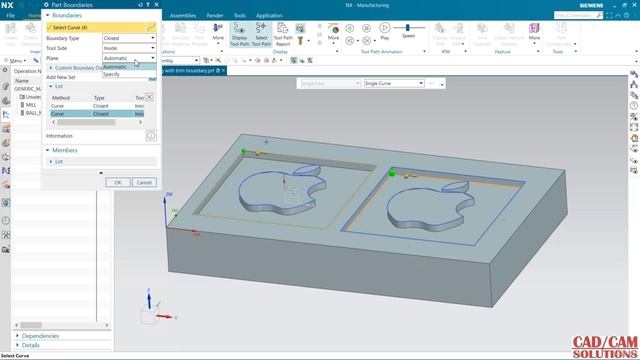
Task: Click Cancel in Part Boundaries dialog
Action: click(144, 182)
